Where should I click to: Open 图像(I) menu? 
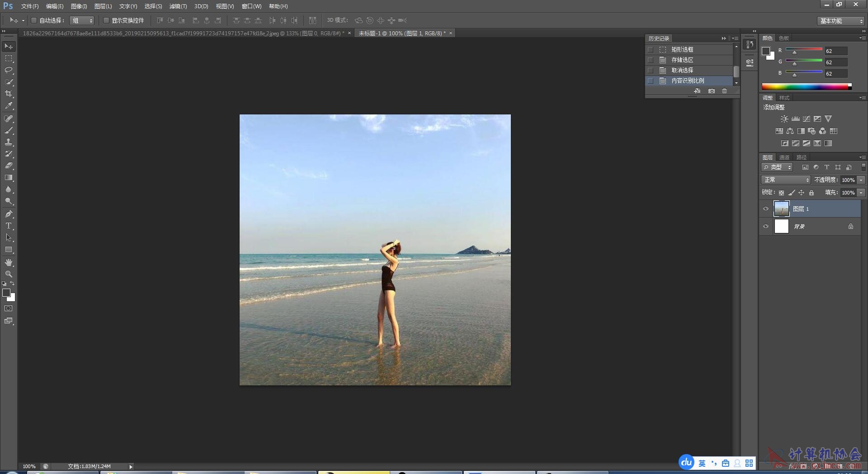click(79, 6)
